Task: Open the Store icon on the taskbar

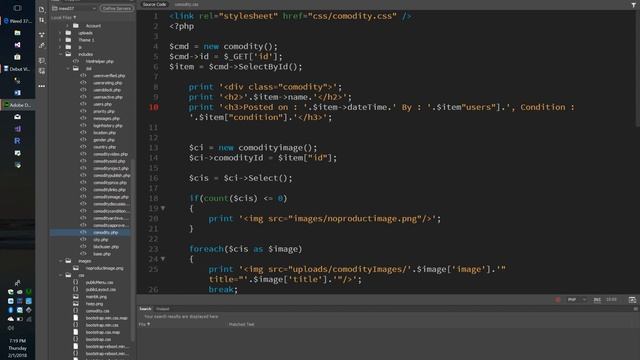Action: 17,57
